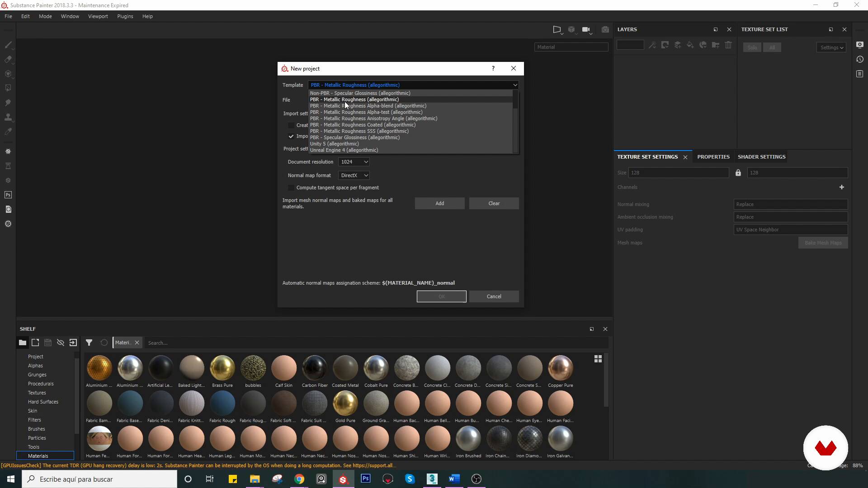
Task: Click the add folder icon in Layers
Action: tap(715, 45)
